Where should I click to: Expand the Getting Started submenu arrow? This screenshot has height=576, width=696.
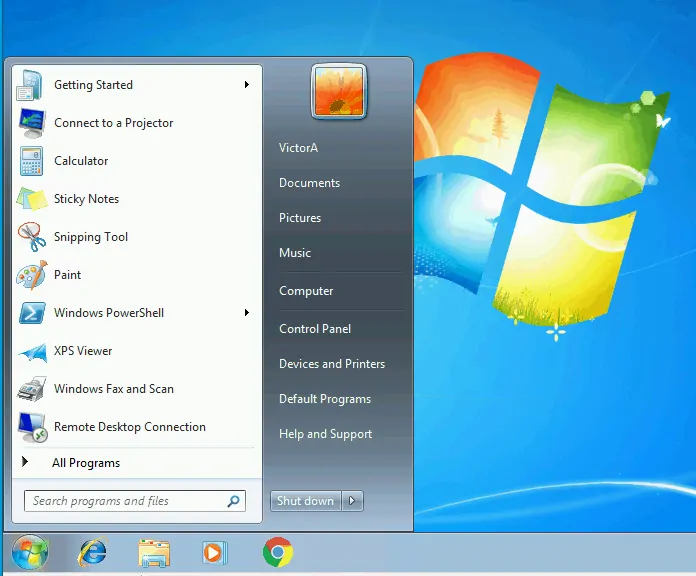coord(247,84)
